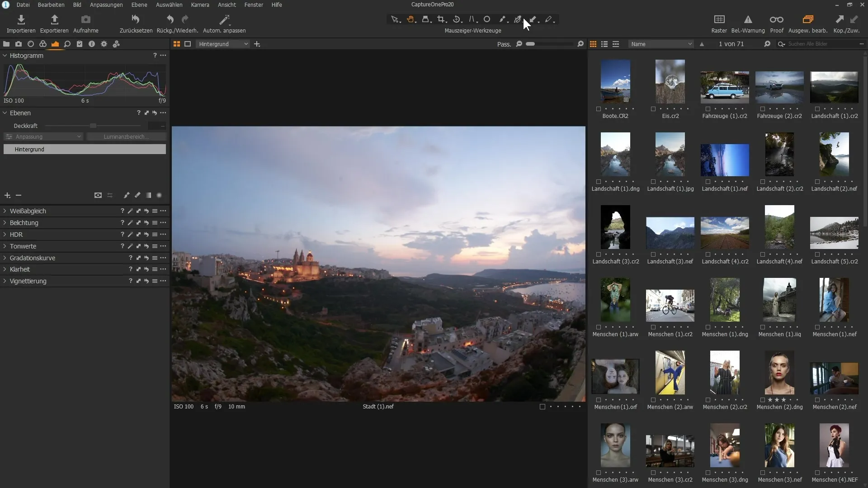Screen dimensions: 868x488
Task: Switch browser to list view
Action: pyautogui.click(x=604, y=44)
